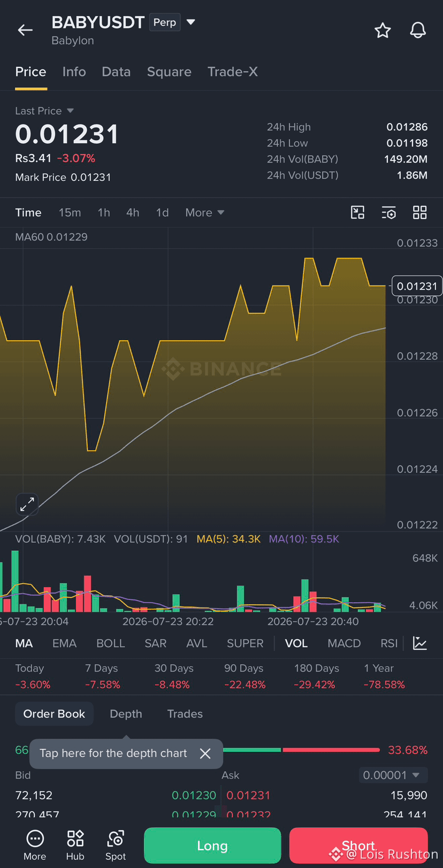This screenshot has height=868, width=443.
Task: Toggle the SAR indicator
Action: (156, 643)
